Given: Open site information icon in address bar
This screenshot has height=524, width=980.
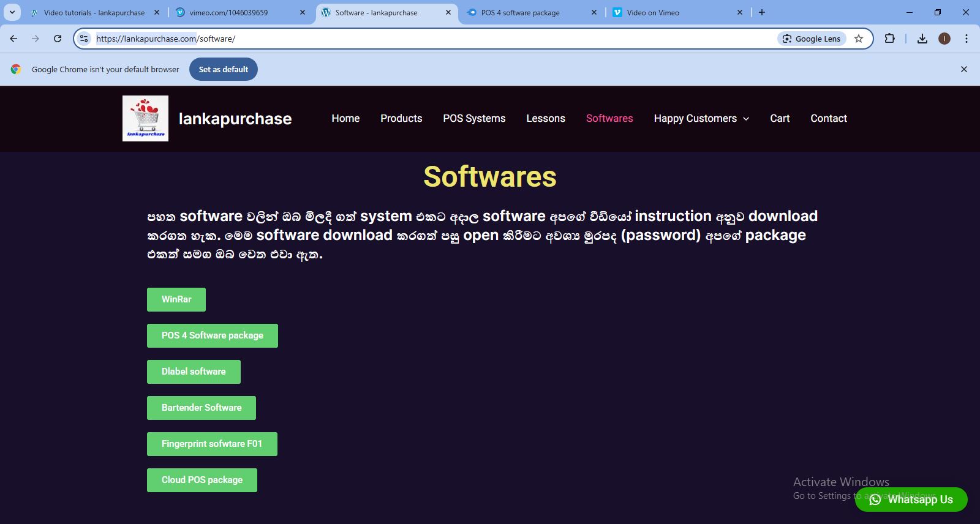Looking at the screenshot, I should (85, 39).
